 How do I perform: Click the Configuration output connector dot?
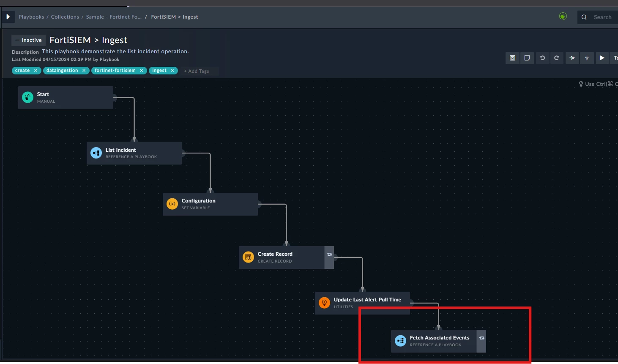[x=259, y=204]
